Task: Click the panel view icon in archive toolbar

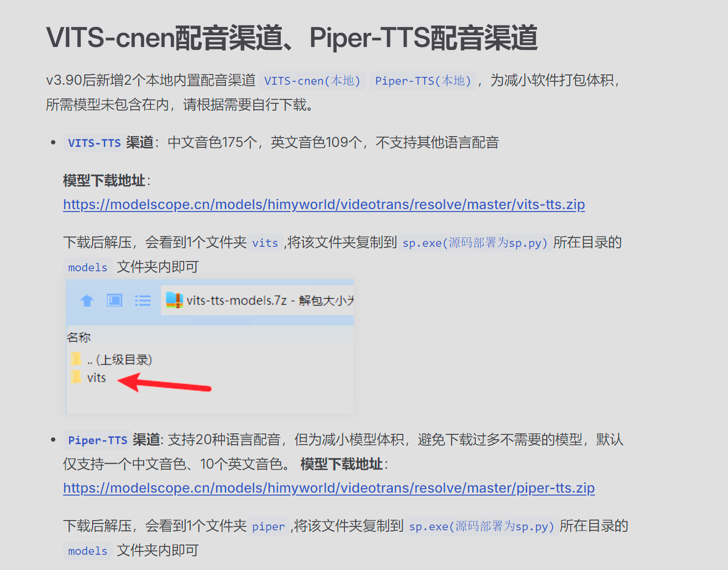Action: tap(115, 300)
